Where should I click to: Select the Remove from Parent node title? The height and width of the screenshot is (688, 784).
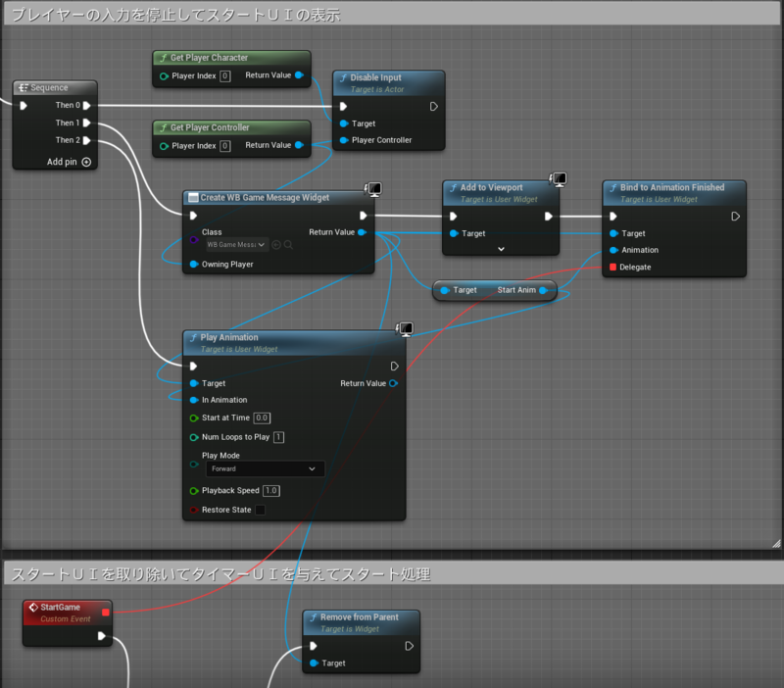click(360, 617)
